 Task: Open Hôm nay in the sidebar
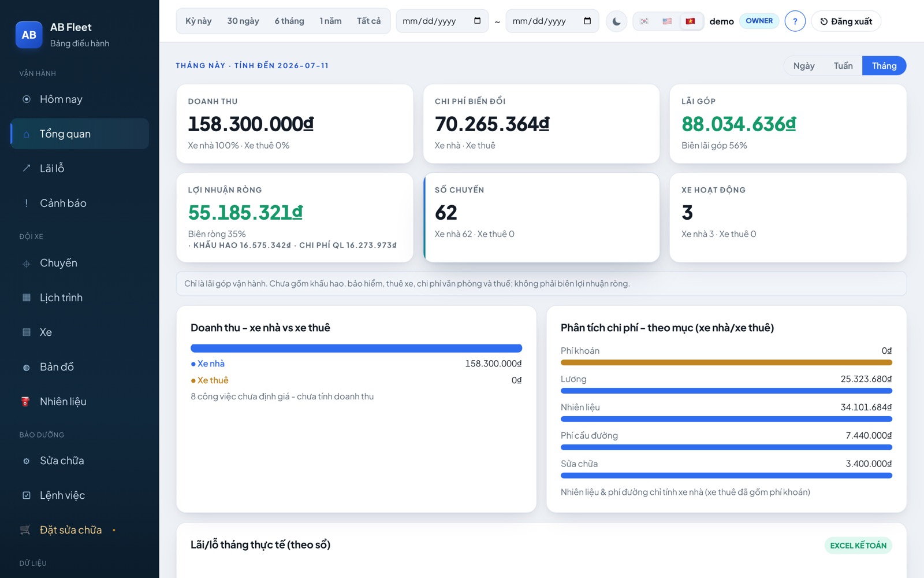80,99
